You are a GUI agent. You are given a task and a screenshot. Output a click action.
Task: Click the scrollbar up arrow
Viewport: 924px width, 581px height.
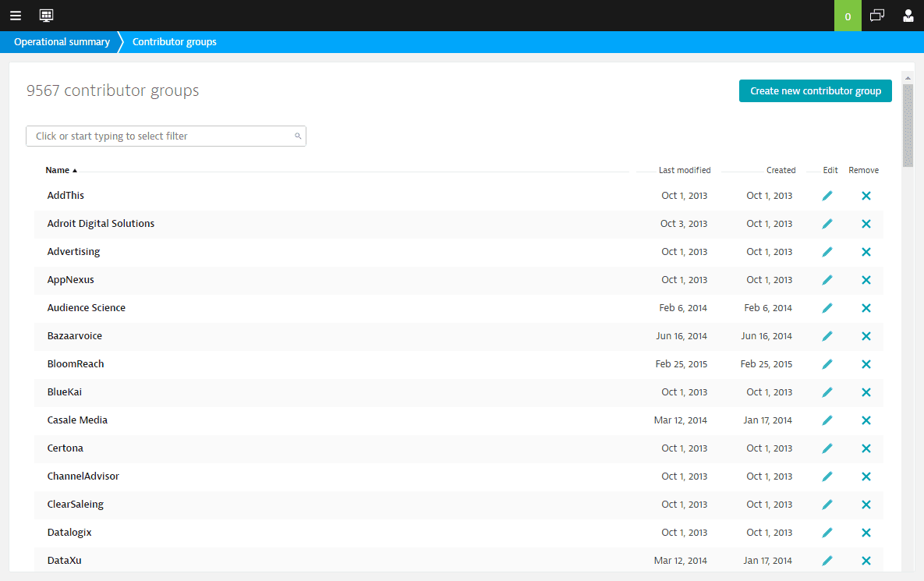908,78
